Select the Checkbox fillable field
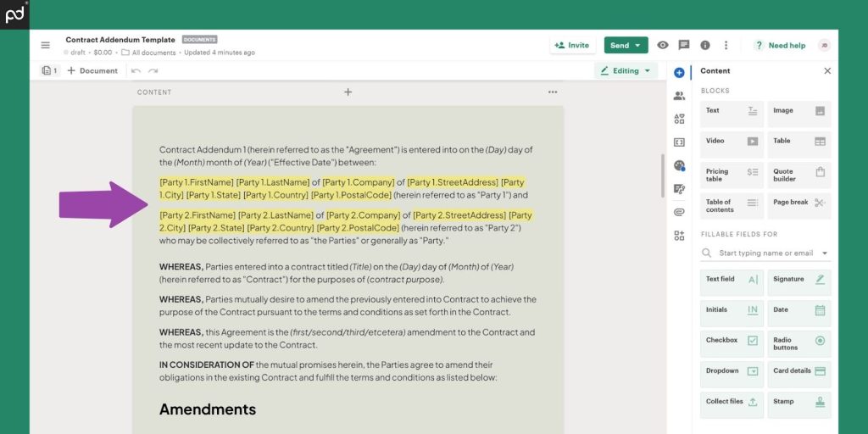This screenshot has width=868, height=434. [x=732, y=343]
